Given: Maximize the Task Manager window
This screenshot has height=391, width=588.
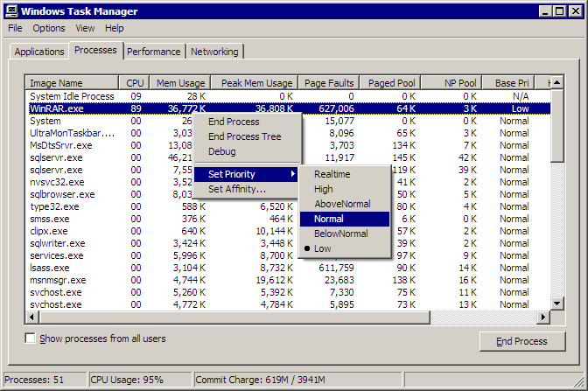Looking at the screenshot, I should (x=560, y=11).
